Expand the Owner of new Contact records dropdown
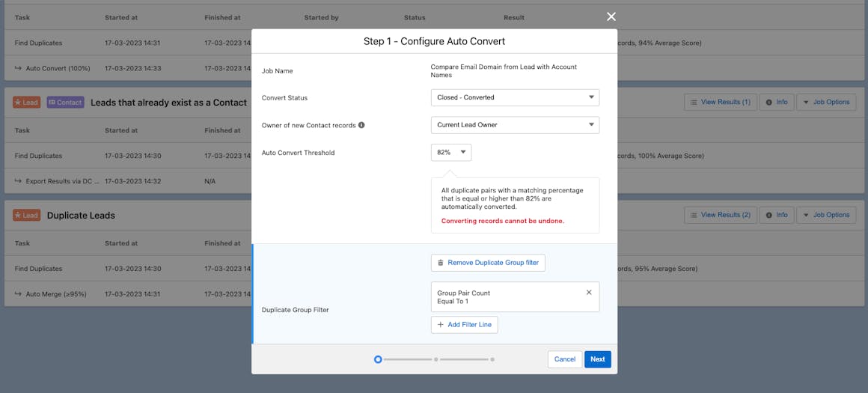868x393 pixels. [x=515, y=125]
